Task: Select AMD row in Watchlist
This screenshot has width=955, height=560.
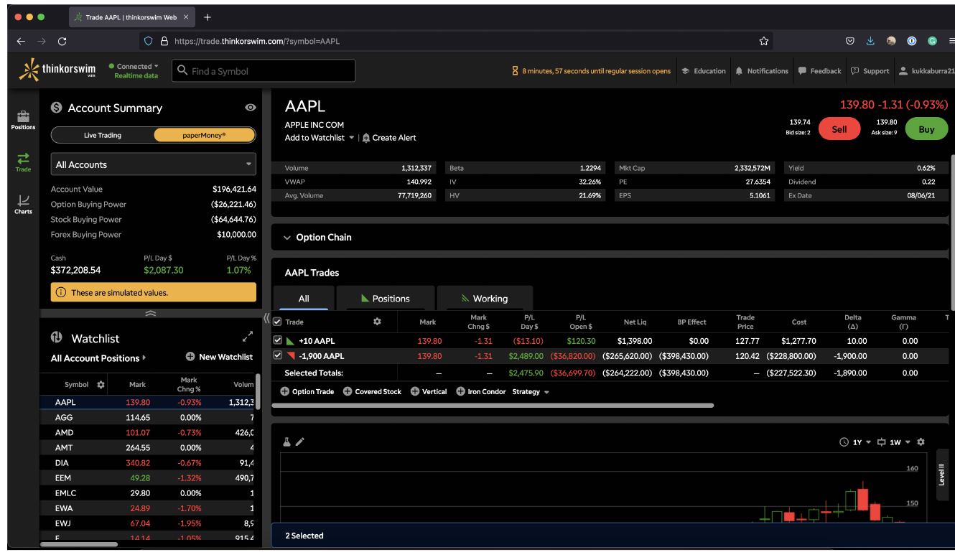Action: [147, 432]
